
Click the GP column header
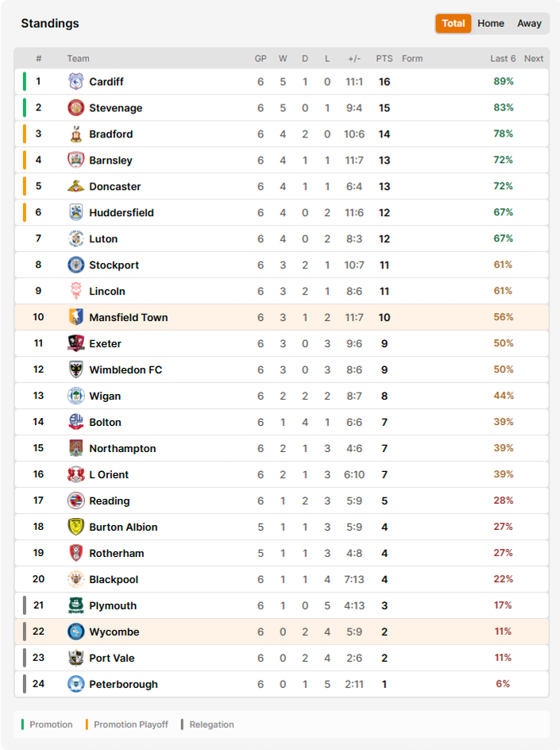pos(261,58)
